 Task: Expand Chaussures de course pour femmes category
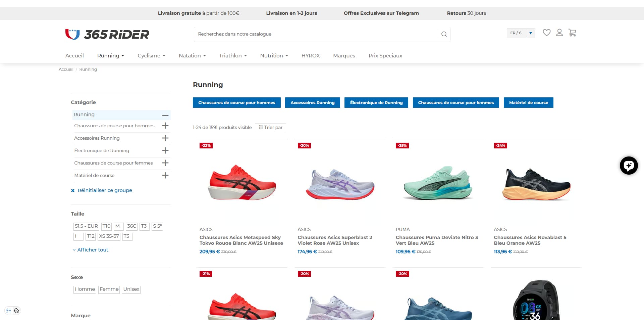click(165, 163)
